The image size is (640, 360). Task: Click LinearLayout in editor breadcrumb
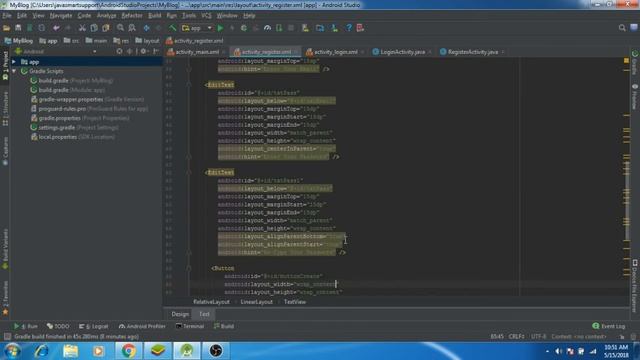[x=256, y=302]
